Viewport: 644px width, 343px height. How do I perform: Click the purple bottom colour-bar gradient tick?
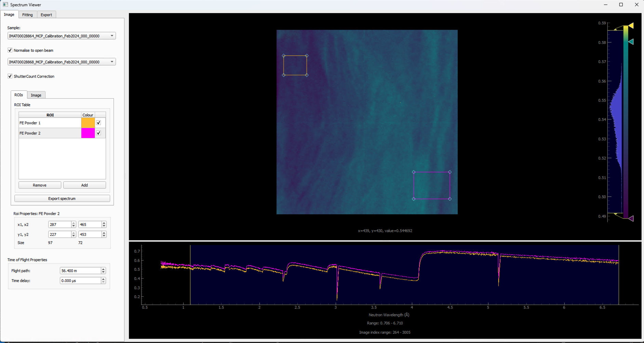click(x=631, y=218)
